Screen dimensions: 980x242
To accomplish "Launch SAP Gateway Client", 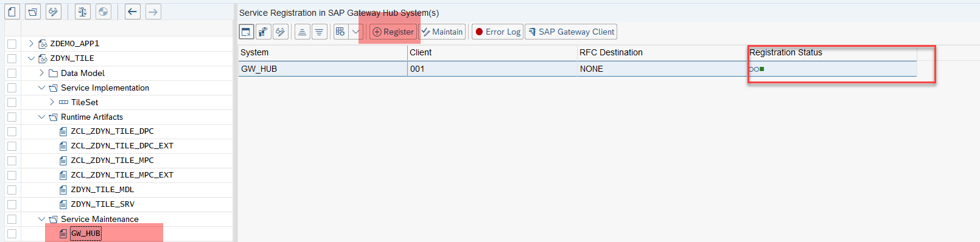I will (x=571, y=32).
